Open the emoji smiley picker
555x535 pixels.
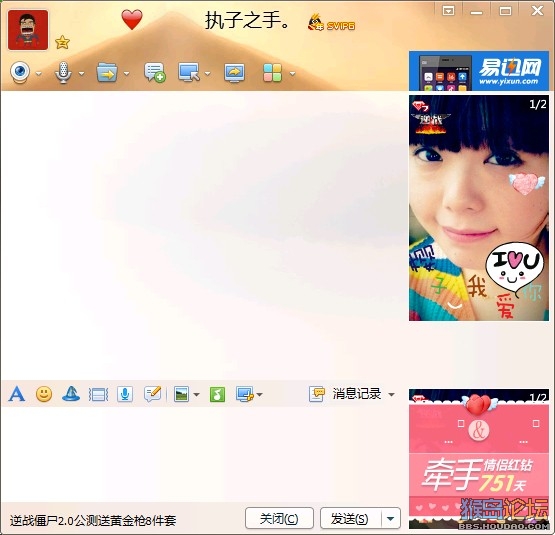tap(44, 394)
